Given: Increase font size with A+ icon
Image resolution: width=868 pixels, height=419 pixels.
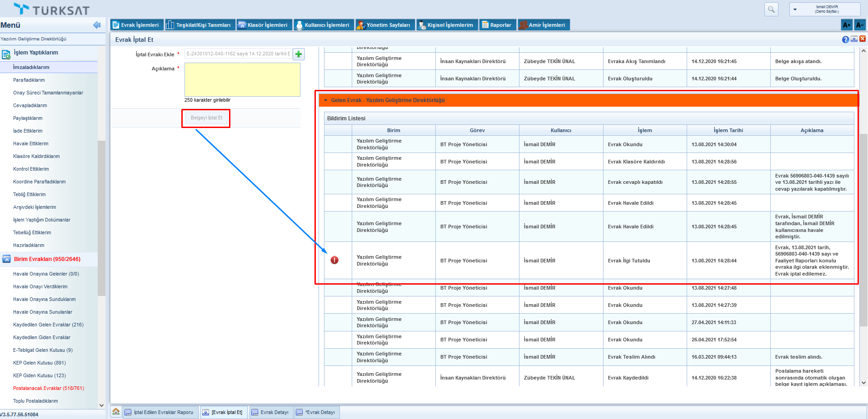Looking at the screenshot, I should (847, 25).
